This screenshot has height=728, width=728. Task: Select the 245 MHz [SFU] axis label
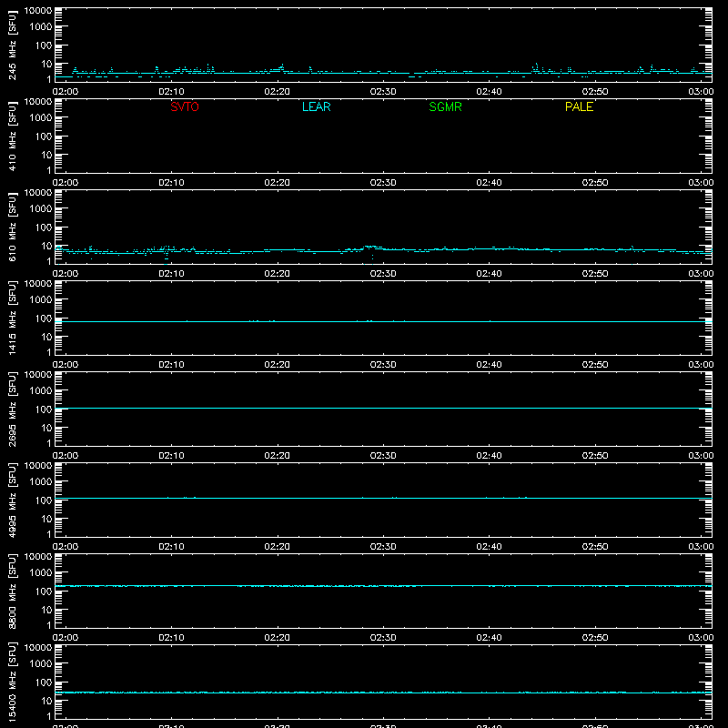click(12, 45)
